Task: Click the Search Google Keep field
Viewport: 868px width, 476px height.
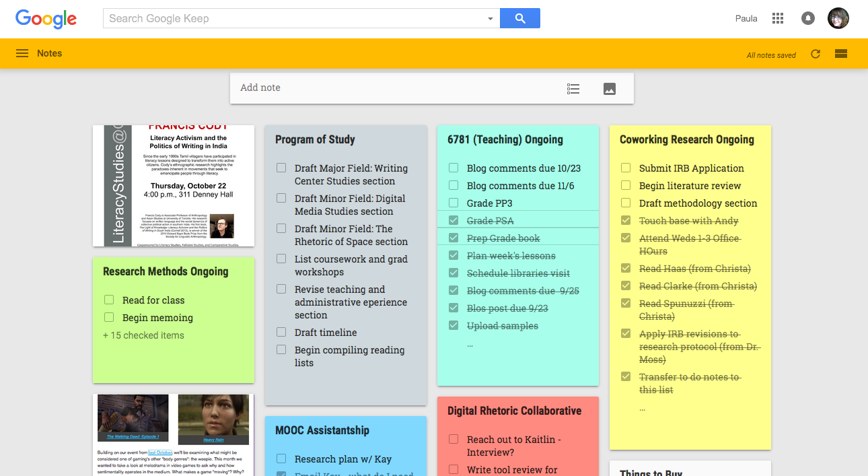Action: point(295,18)
